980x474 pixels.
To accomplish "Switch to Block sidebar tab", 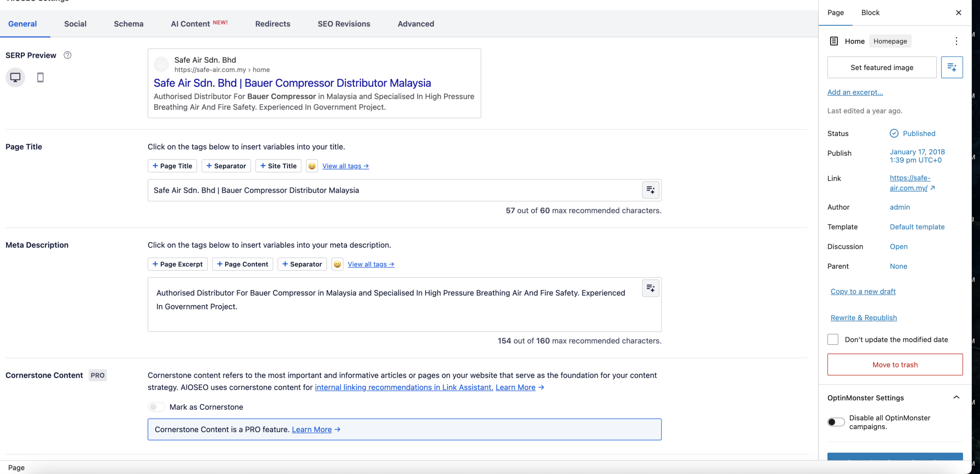I will tap(871, 13).
